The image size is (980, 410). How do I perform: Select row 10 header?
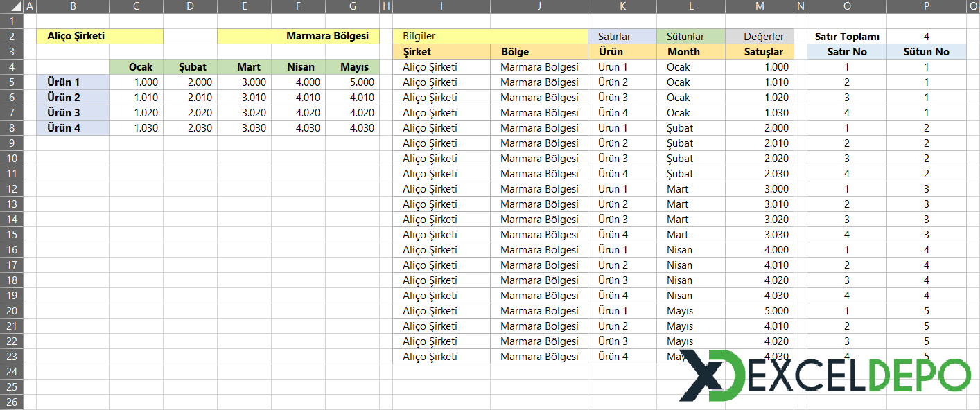(12, 159)
